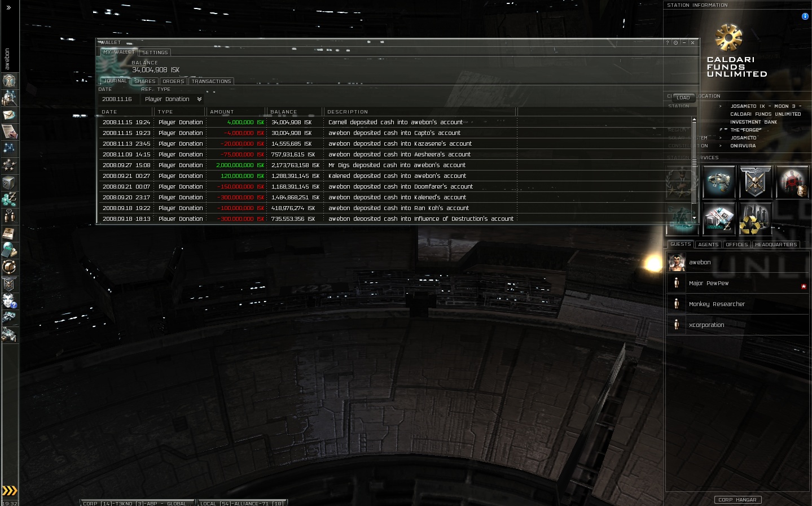812x506 pixels.
Task: Select the Journal tab
Action: 115,81
